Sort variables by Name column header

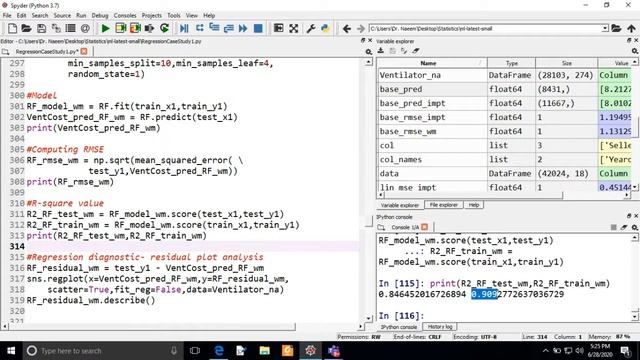[429, 63]
